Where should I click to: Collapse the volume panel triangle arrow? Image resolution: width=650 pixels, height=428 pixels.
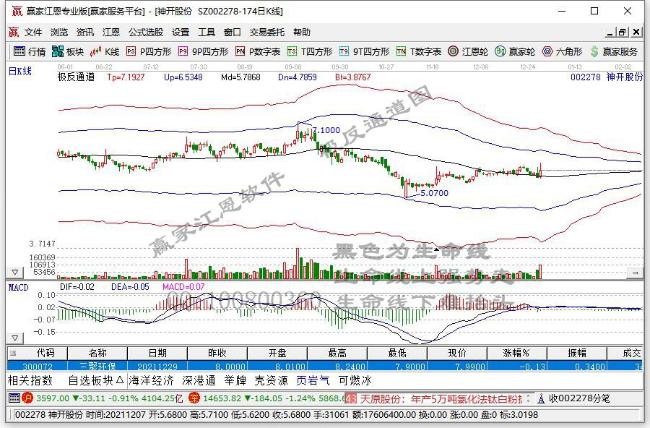coord(15,272)
